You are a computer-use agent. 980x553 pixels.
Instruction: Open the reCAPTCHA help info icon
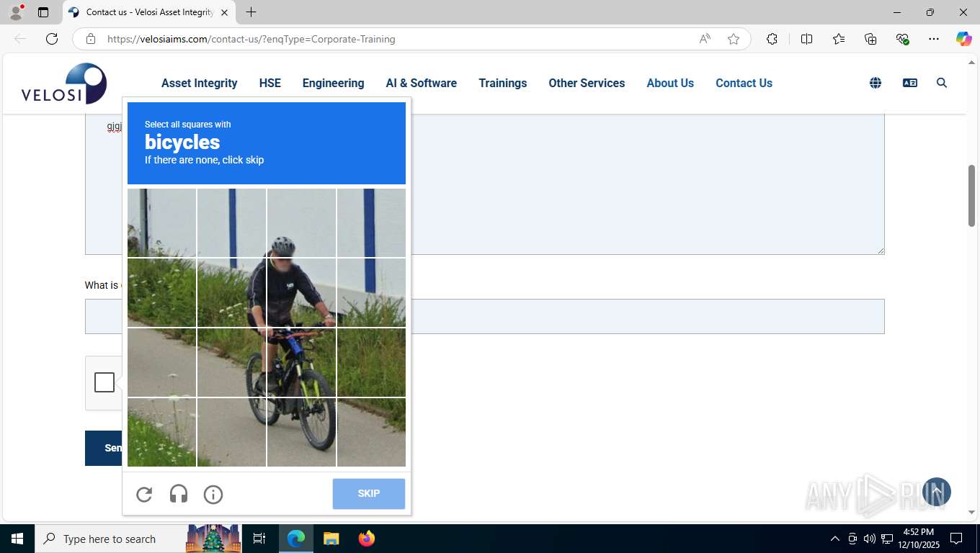pos(213,494)
